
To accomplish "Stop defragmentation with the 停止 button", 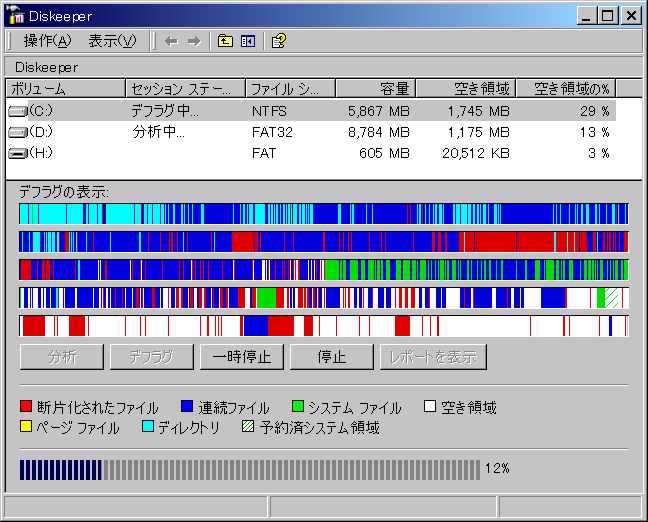I will (332, 357).
